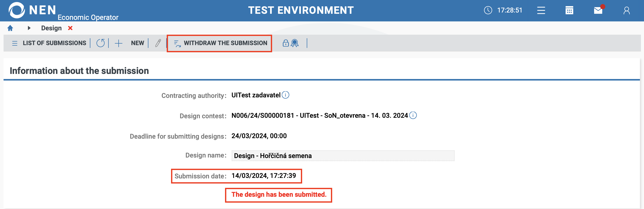Open the hamburger menu in header
Viewport: 644px width, 209px height.
[541, 10]
